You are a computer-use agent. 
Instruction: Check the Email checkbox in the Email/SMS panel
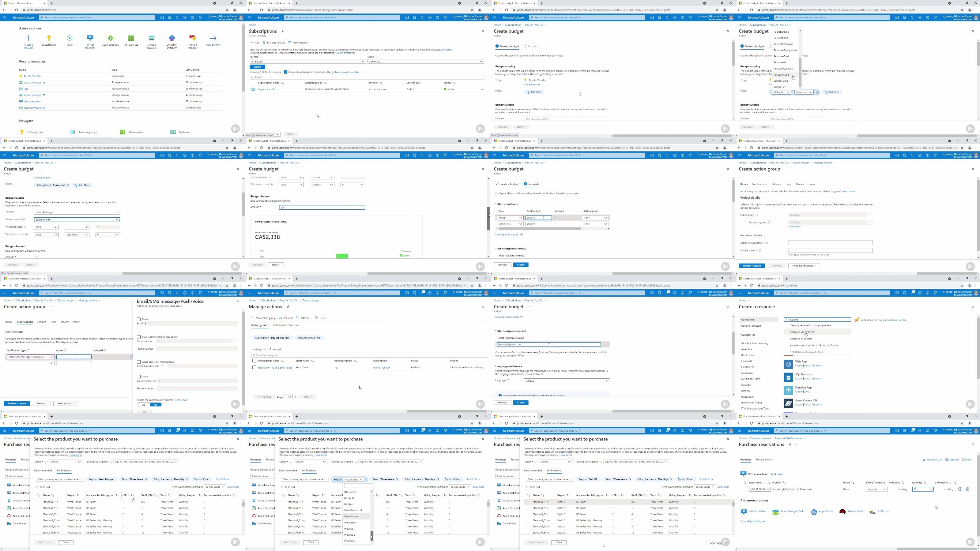(139, 319)
